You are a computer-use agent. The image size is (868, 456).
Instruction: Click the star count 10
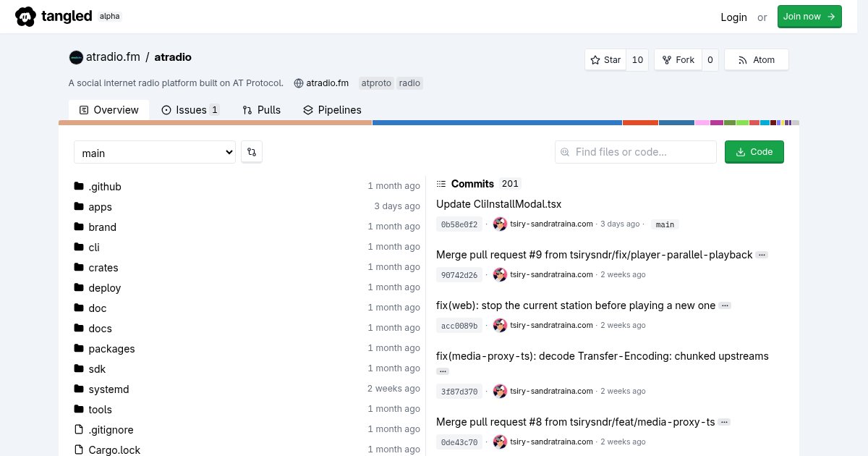637,60
